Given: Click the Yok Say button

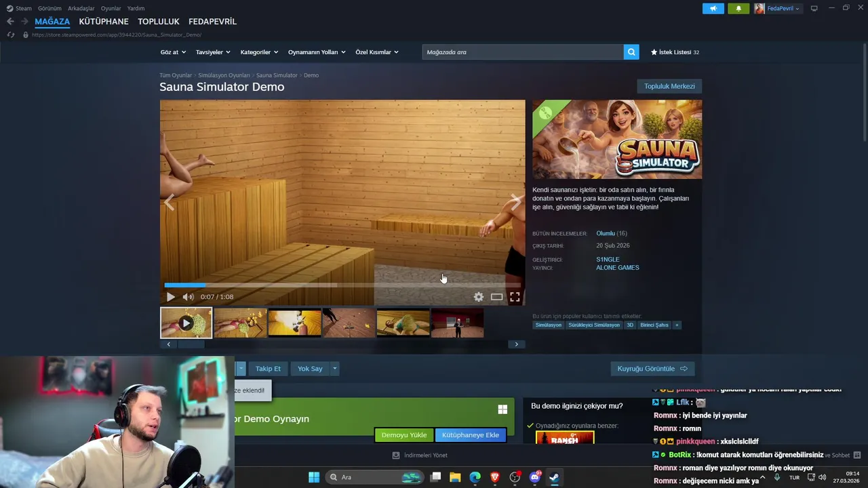Looking at the screenshot, I should click(310, 369).
